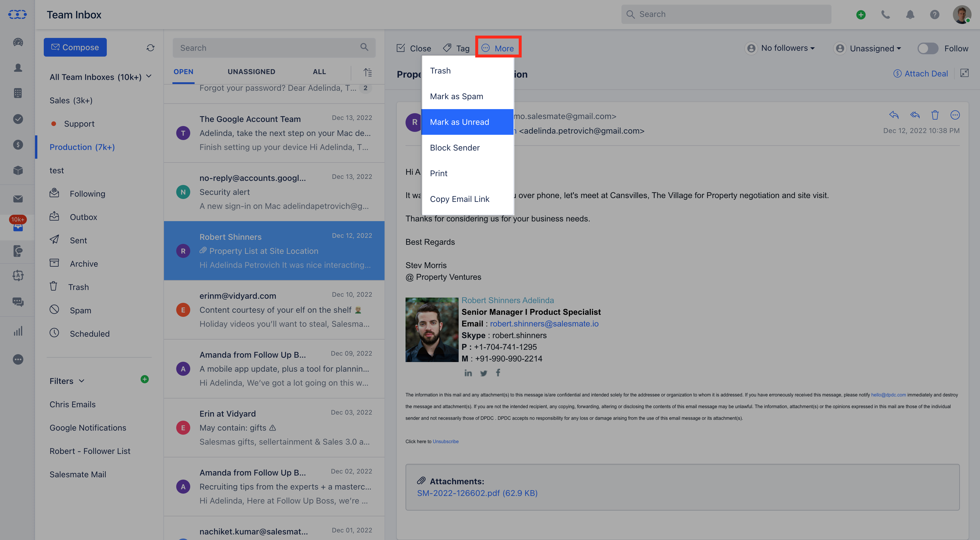
Task: Open the email envelope icon in sidebar
Action: pyautogui.click(x=18, y=199)
